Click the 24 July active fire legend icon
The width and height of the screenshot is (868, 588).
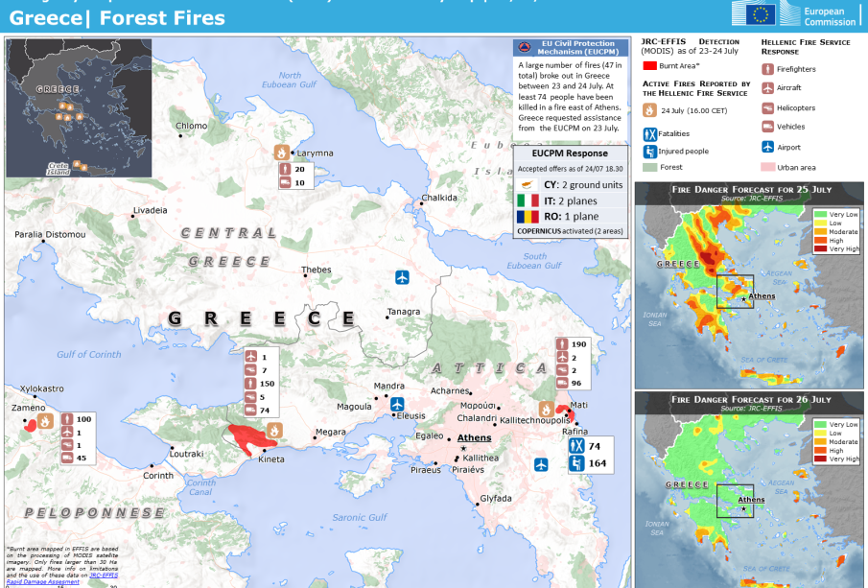pyautogui.click(x=649, y=110)
